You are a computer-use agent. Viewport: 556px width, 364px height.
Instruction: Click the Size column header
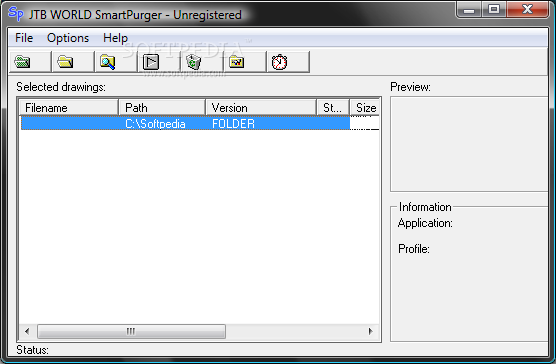pos(365,107)
